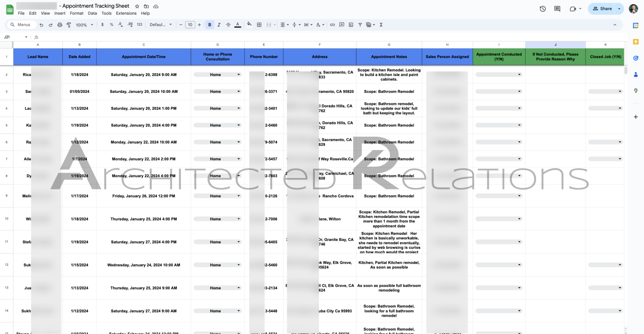Open the Insert menu
Screen dimensions: 644x334
[x=60, y=13]
